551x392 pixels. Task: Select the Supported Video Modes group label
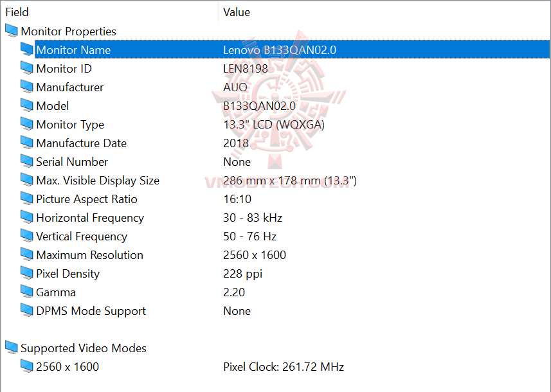tap(84, 348)
